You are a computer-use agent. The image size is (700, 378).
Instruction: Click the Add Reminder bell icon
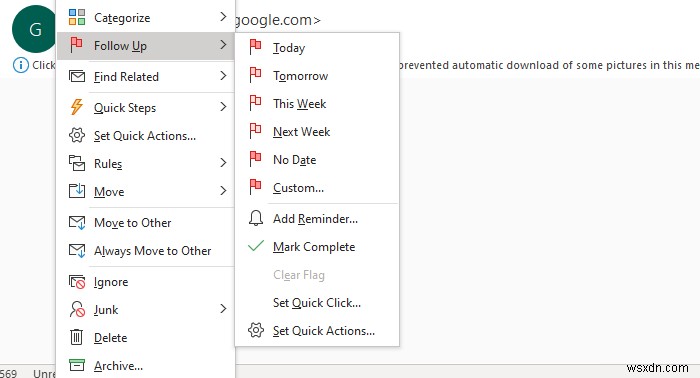point(256,218)
